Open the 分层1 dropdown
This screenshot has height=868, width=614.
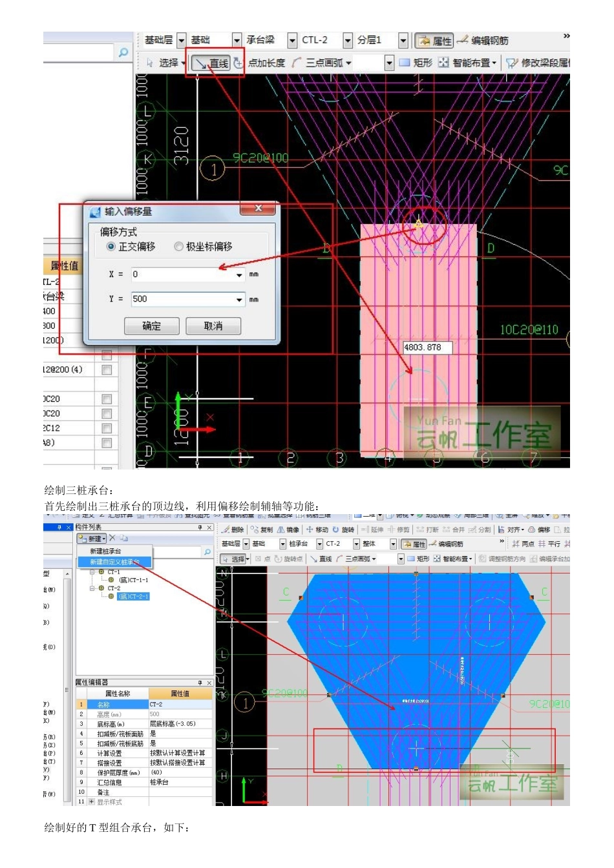[x=403, y=41]
